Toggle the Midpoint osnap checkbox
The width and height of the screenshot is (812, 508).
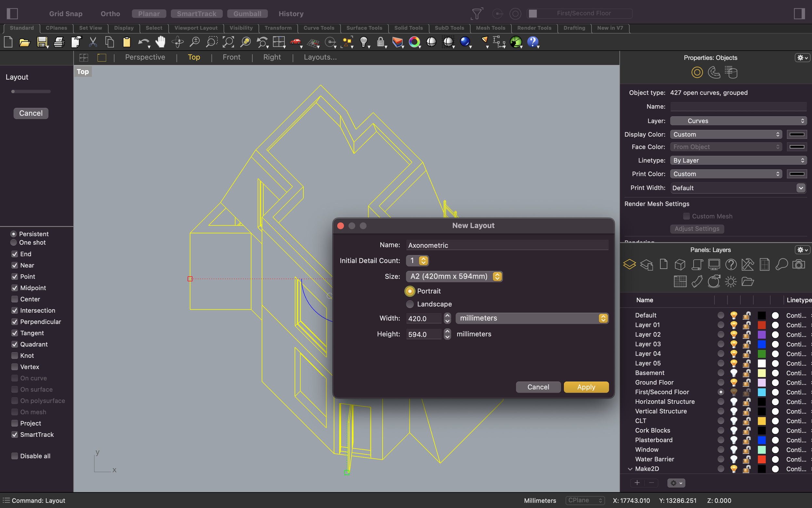15,287
